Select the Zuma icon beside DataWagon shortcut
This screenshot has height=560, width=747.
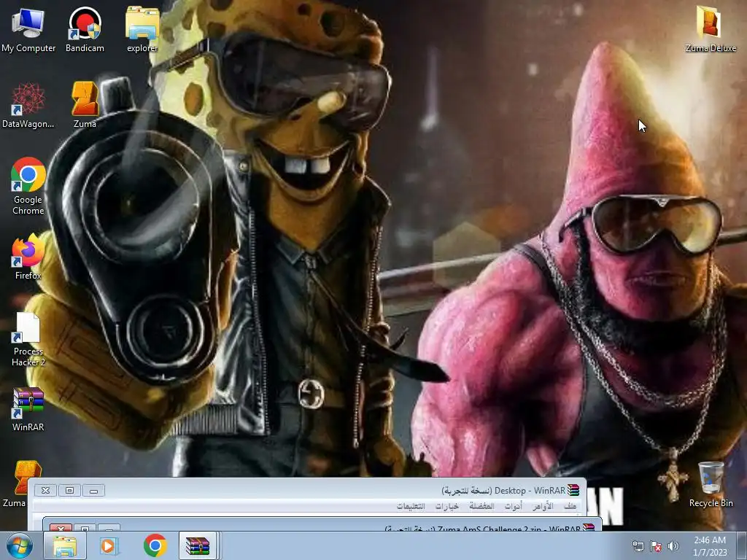(85, 105)
